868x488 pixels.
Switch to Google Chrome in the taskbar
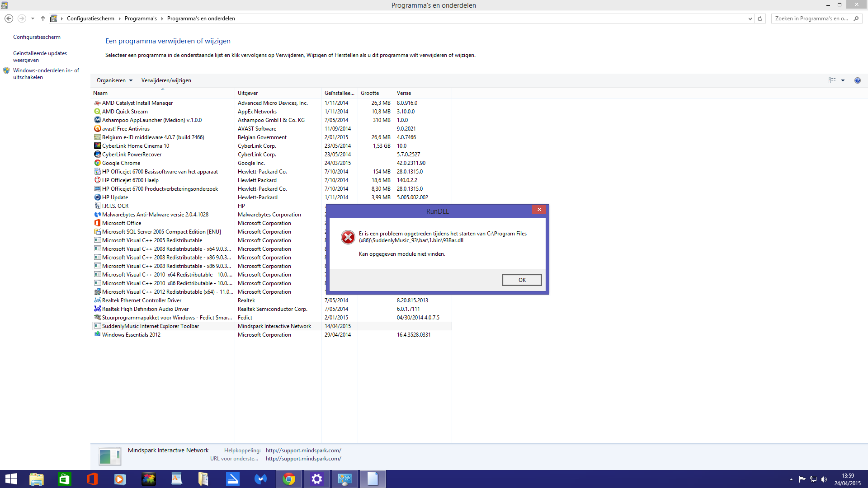(289, 479)
